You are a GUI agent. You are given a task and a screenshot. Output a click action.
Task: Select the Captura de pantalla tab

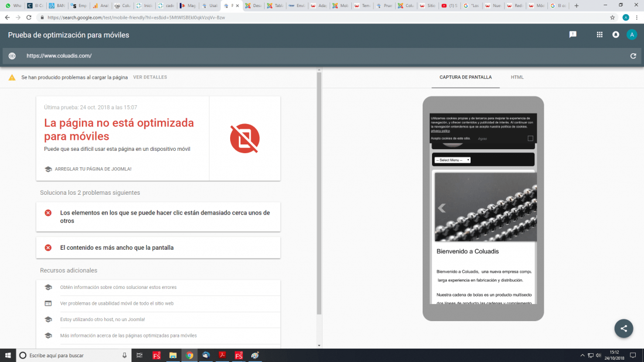pyautogui.click(x=465, y=77)
